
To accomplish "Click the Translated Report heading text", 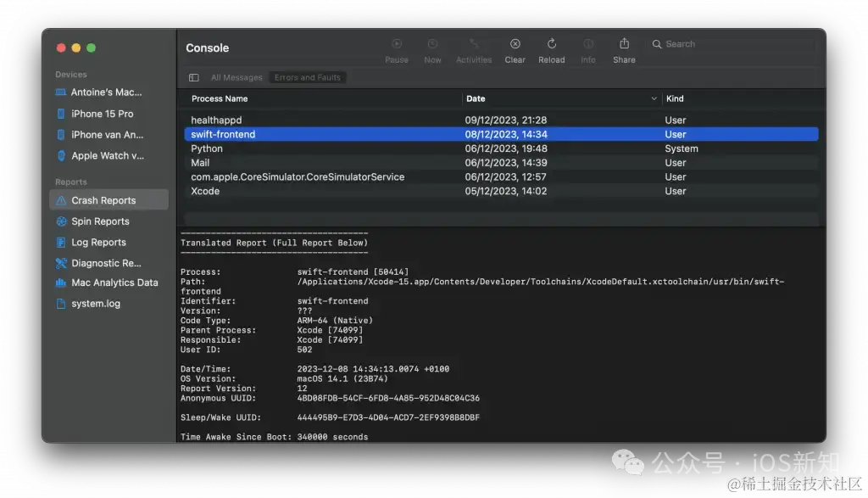I will pos(274,243).
